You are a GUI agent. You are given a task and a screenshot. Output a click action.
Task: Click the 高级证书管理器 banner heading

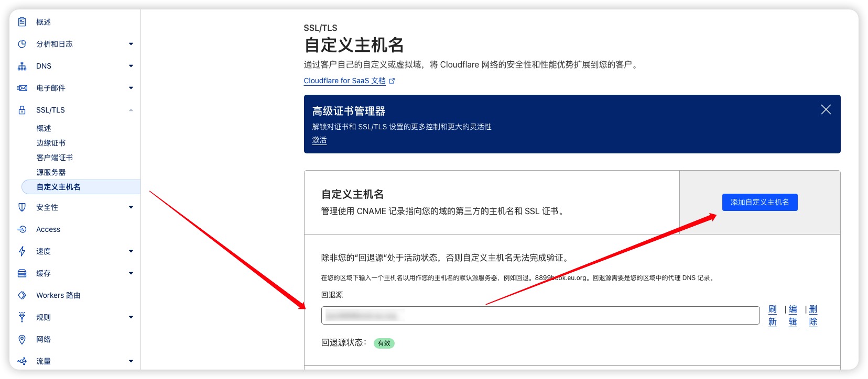[349, 111]
